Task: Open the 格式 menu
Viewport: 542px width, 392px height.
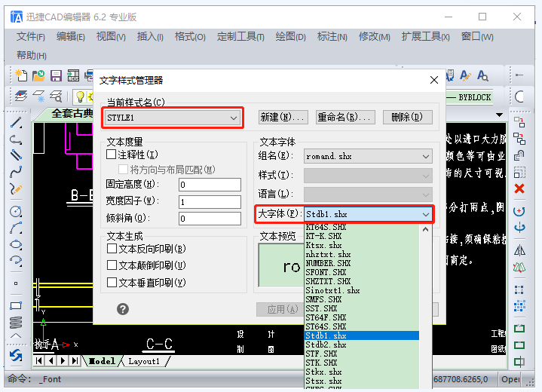Action: point(190,36)
